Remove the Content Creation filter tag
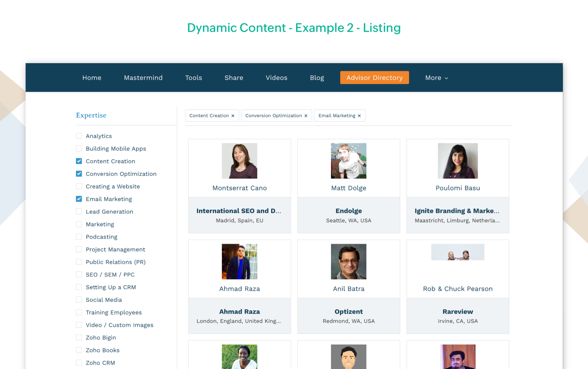Viewport: 588px width, 369px height. (233, 116)
